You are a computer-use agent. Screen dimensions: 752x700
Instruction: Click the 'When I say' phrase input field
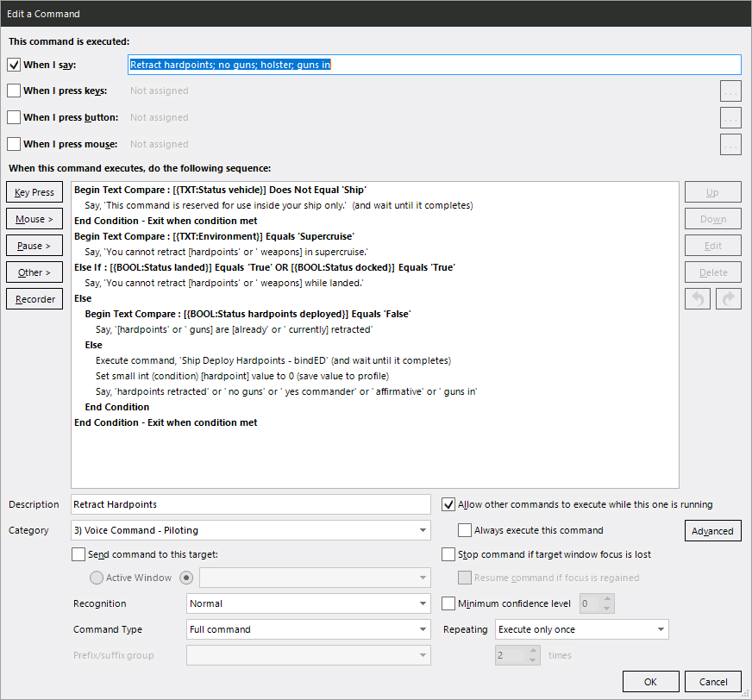coord(435,65)
